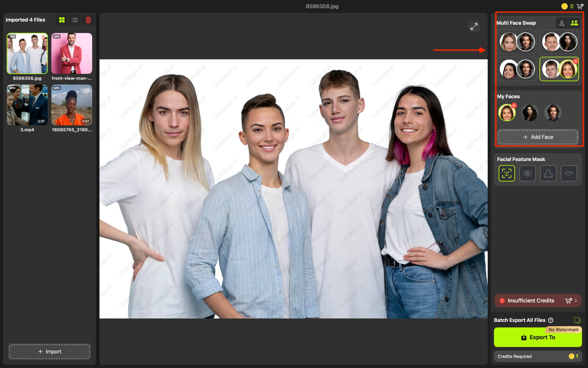Screen dimensions: 588x368
Task: Choose the dark-haired woman and curly man pair
Action: click(517, 69)
